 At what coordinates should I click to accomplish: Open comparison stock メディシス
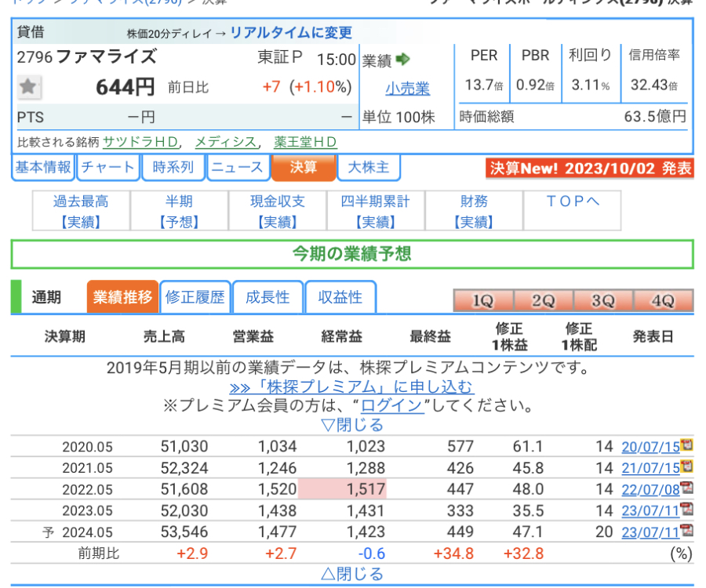click(226, 142)
